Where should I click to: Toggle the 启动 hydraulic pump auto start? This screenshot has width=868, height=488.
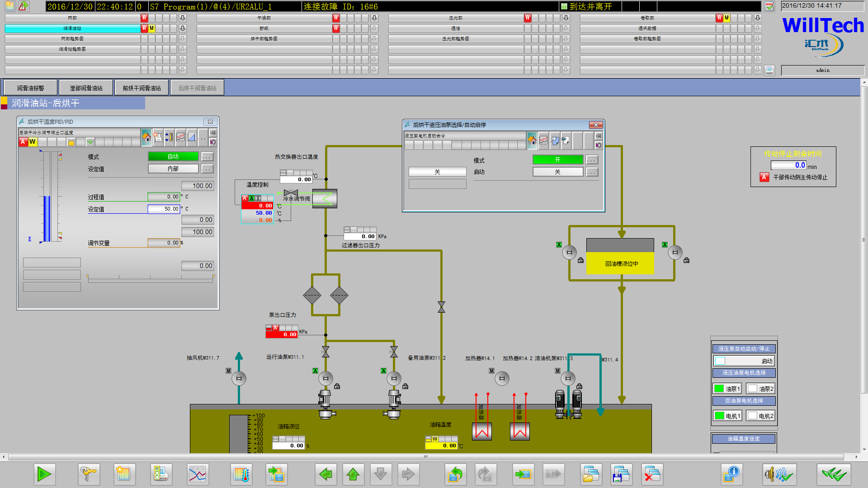[x=744, y=361]
